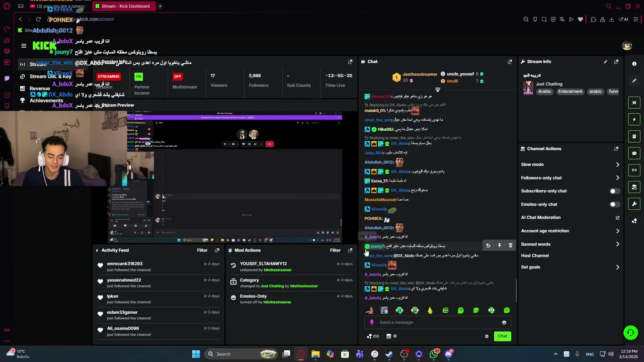Toggle the Multistream OFF indicator
The width and height of the screenshot is (644, 362).
[x=177, y=76]
